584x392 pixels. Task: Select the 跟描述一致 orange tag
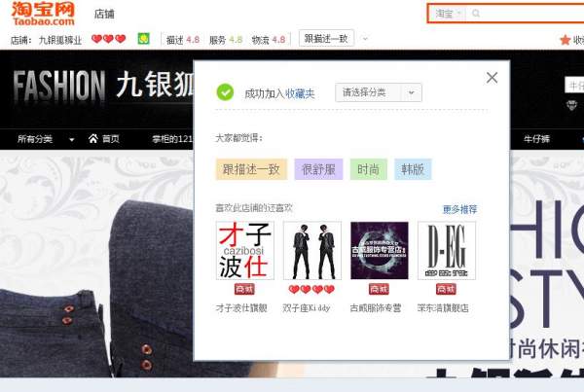[x=251, y=169]
